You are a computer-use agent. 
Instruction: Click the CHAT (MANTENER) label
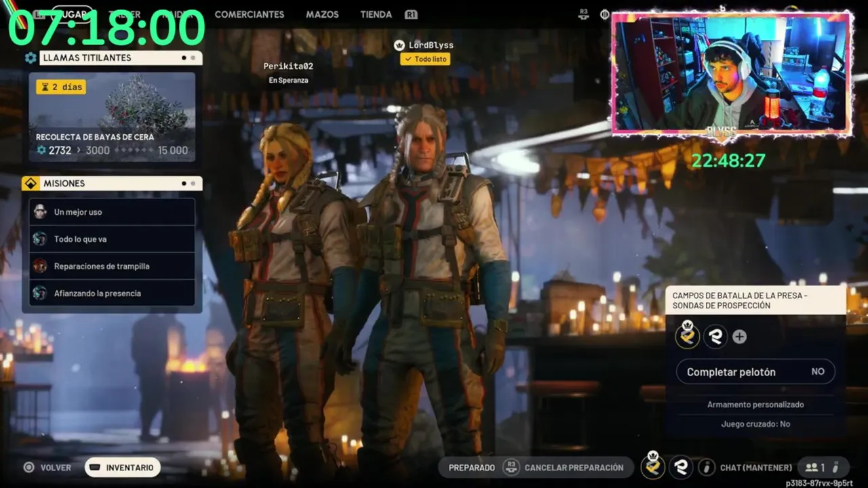click(x=755, y=468)
